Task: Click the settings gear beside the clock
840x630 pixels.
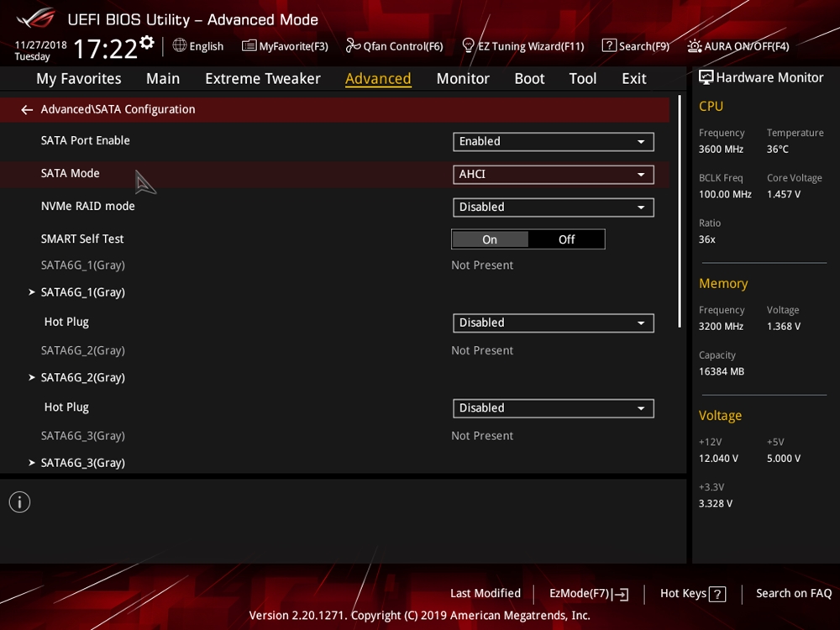Action: (x=147, y=42)
